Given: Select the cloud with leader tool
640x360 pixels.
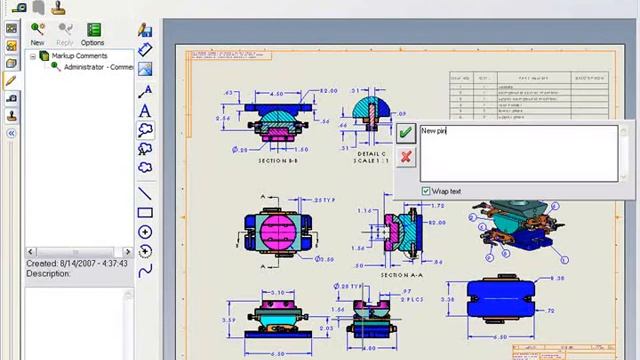Looking at the screenshot, I should tap(145, 130).
